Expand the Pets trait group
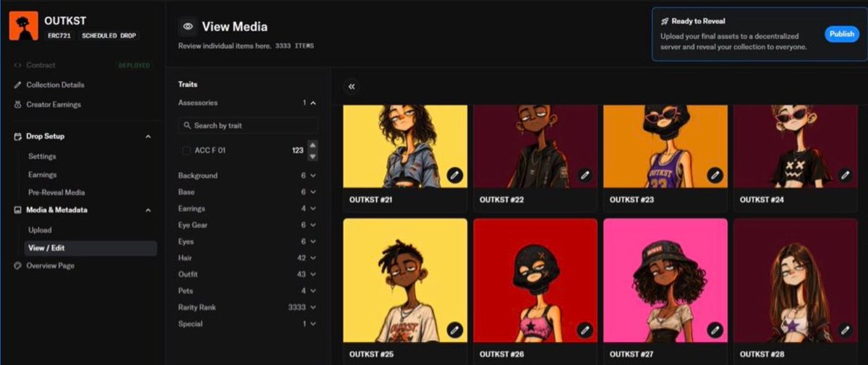 point(312,291)
